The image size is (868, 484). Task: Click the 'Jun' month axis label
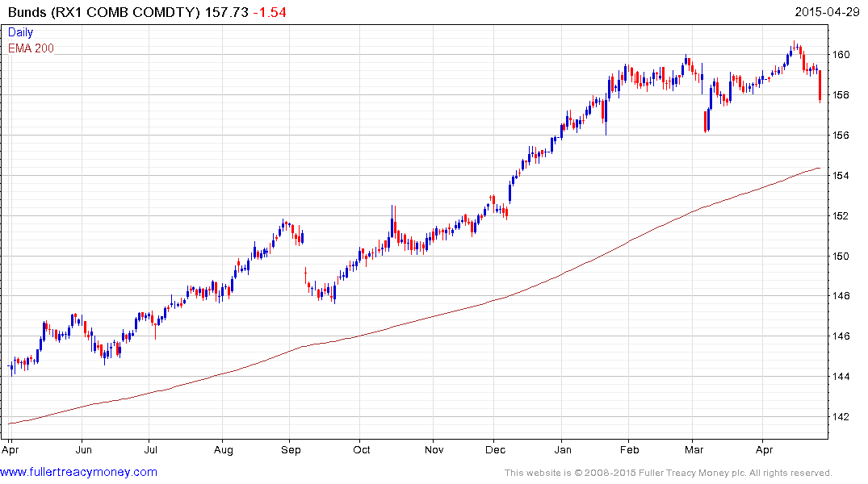[83, 449]
